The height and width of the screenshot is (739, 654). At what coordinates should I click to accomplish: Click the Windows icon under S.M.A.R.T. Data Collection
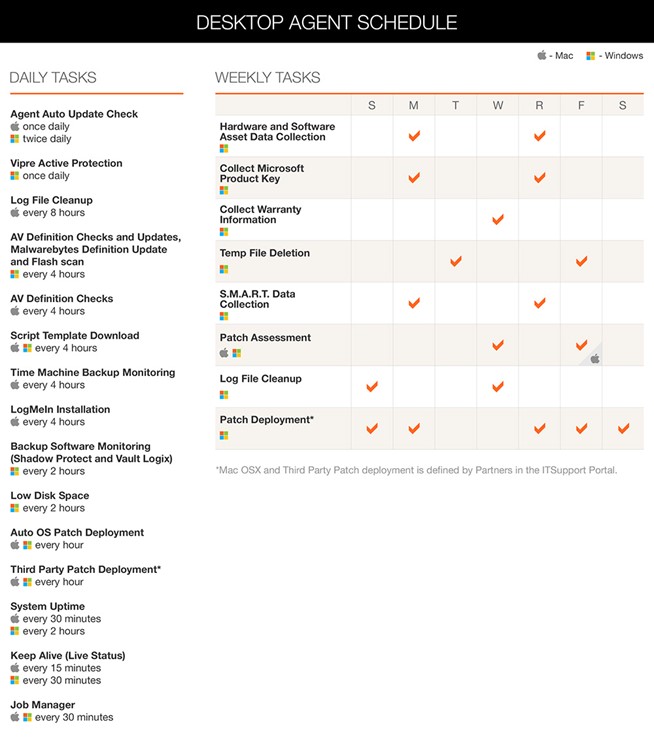224,317
